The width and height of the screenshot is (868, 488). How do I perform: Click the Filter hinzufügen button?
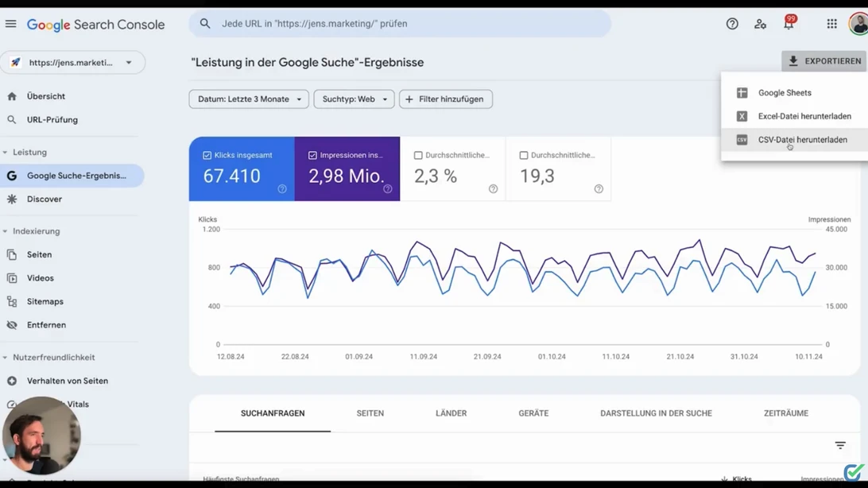pyautogui.click(x=445, y=99)
